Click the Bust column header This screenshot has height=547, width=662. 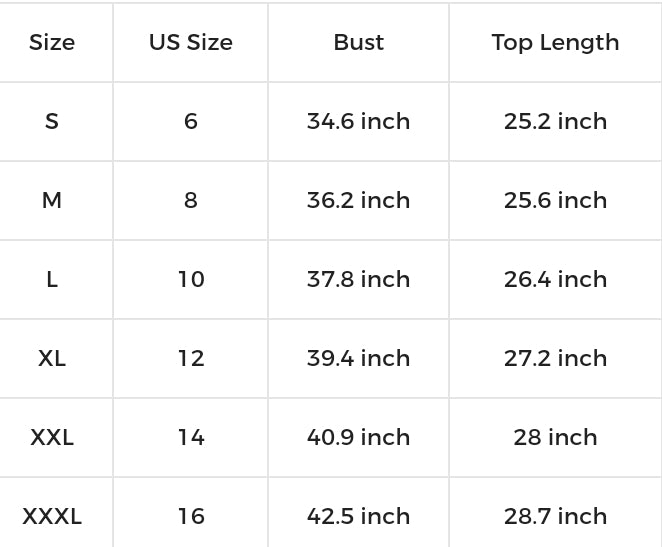[358, 42]
